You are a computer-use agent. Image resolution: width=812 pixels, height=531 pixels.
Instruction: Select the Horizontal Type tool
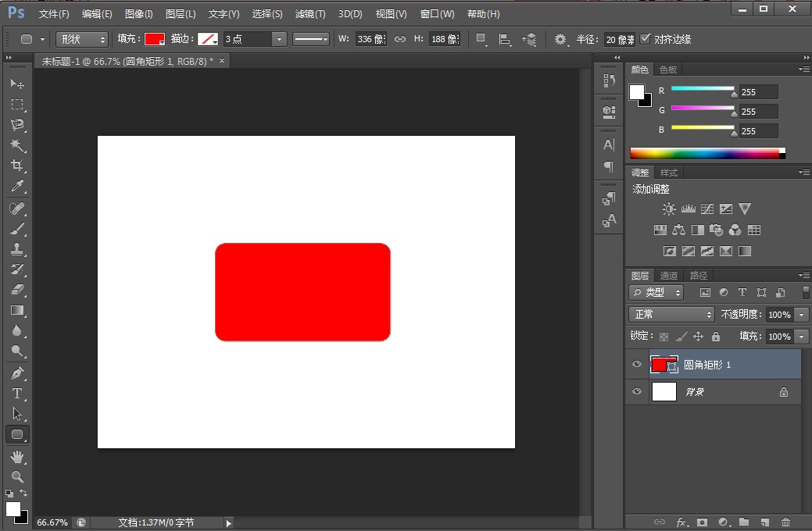(17, 394)
